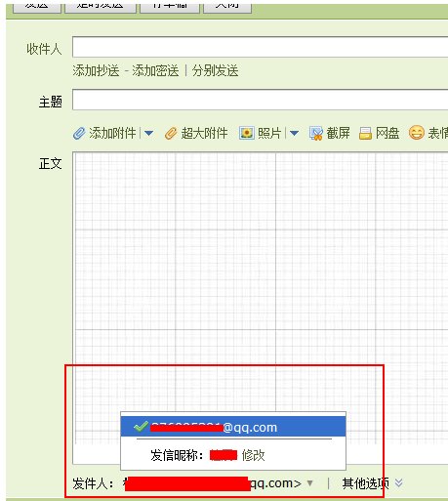The image size is (448, 501).
Task: Open the dropdown arrow beside 添加附件
Action: pos(148,133)
